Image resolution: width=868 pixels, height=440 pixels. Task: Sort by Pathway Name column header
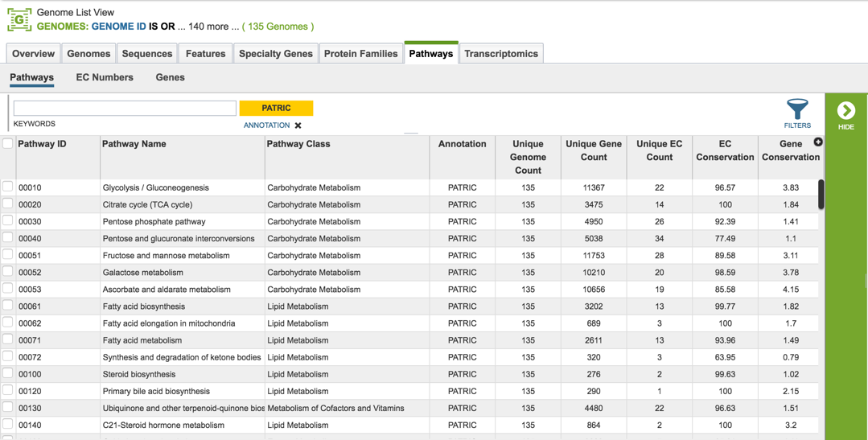[x=134, y=144]
